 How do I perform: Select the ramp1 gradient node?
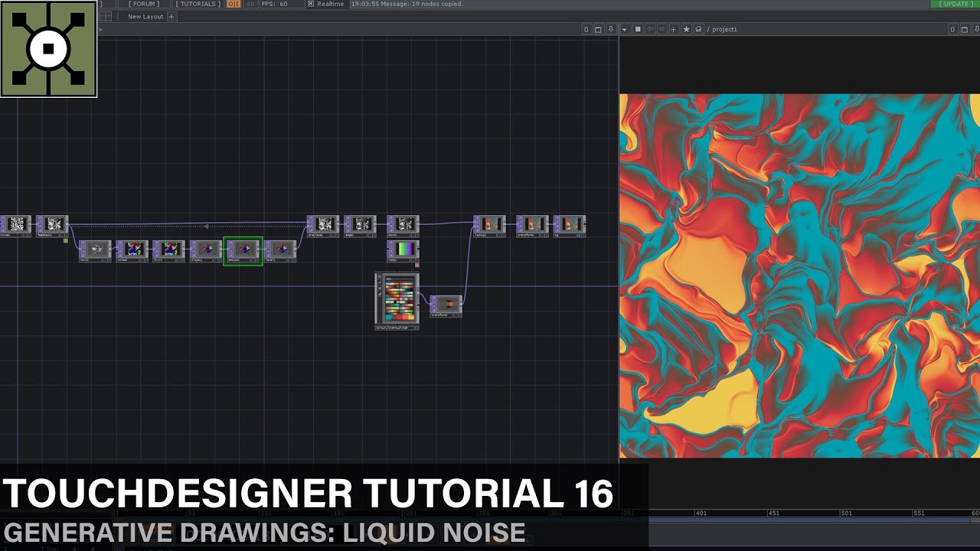(x=403, y=250)
